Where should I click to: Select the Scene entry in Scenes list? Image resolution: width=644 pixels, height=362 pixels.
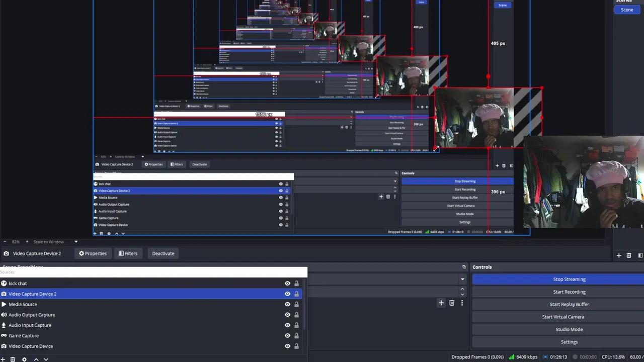(627, 10)
